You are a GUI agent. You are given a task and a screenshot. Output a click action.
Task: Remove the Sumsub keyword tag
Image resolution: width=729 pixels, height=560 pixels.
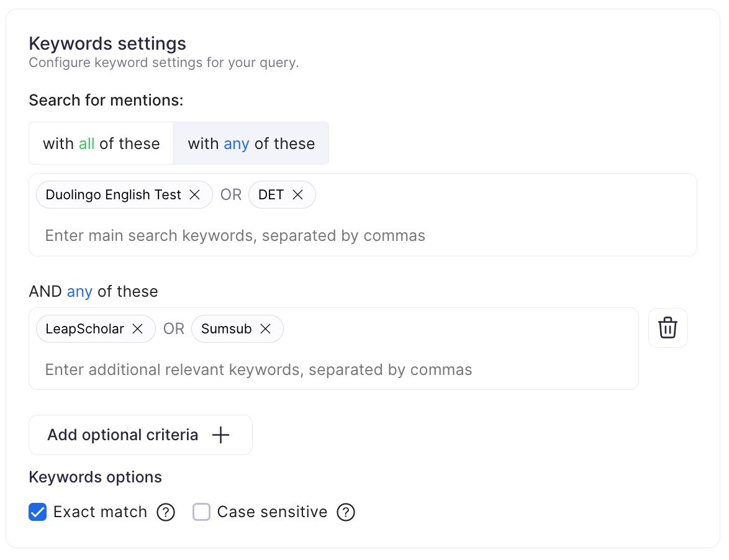[x=265, y=328]
